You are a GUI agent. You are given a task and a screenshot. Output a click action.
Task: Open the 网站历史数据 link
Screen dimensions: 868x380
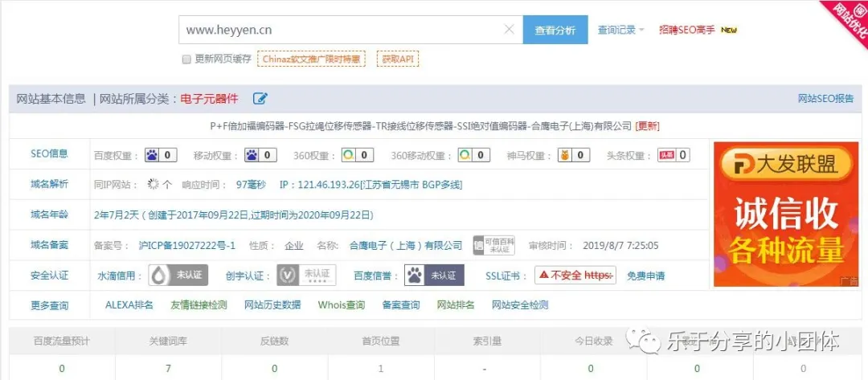click(x=273, y=304)
